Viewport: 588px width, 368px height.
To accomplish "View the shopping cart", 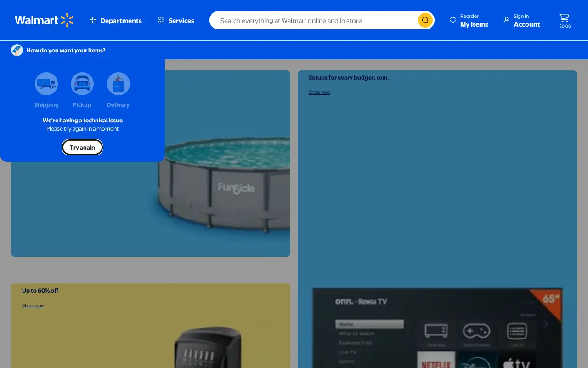I will tap(565, 21).
